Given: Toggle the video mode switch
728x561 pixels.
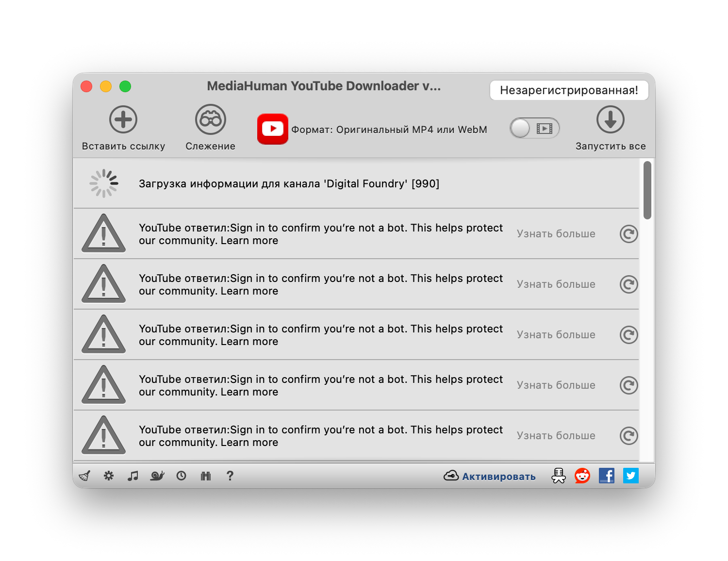Looking at the screenshot, I should point(534,129).
